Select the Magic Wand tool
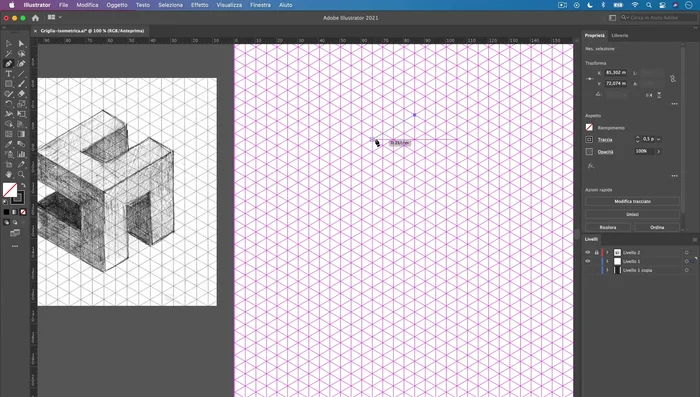This screenshot has height=397, width=700. (8, 54)
